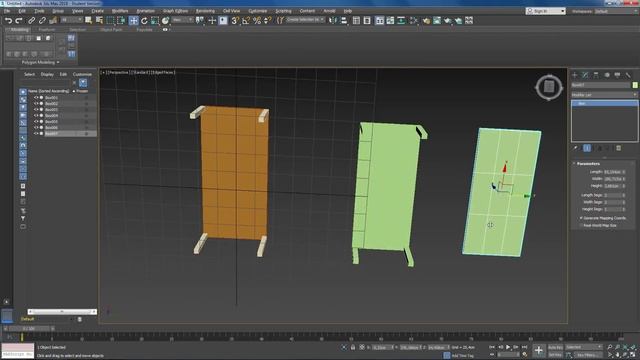Screen dimensions: 640x360
Task: Open the Workspaces Default dropdown
Action: [615, 11]
